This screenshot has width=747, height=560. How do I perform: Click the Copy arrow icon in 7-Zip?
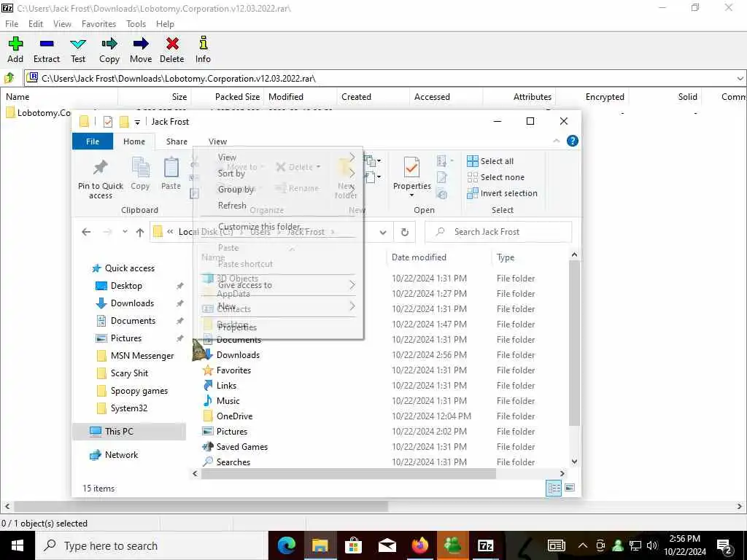pos(109,50)
